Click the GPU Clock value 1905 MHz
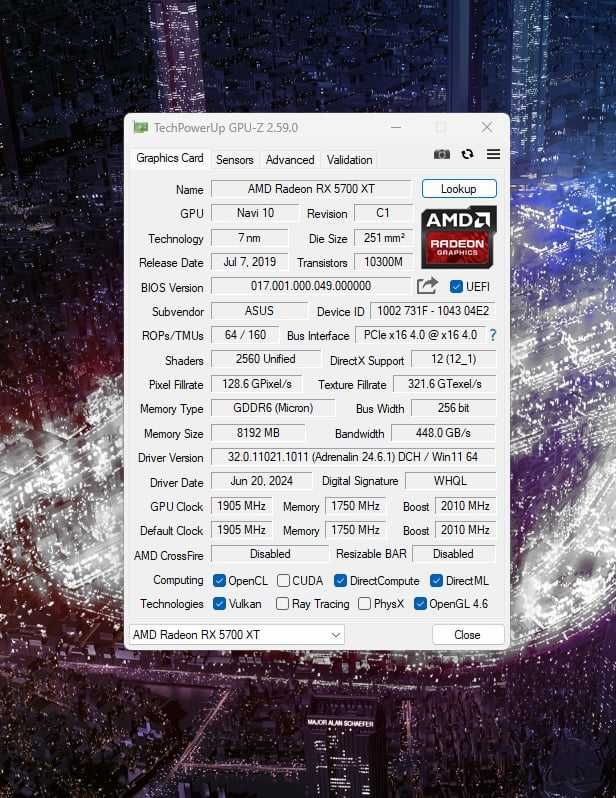 coord(241,506)
